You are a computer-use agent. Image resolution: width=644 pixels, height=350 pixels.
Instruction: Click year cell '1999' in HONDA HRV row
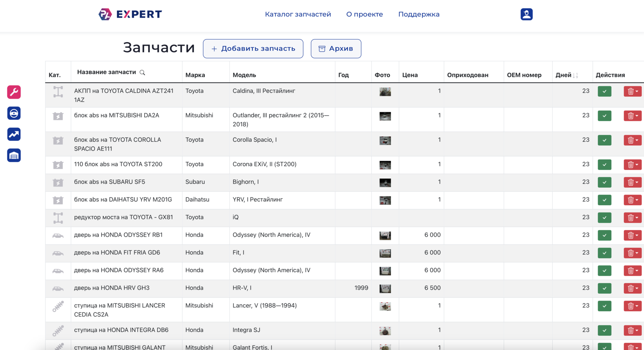[361, 288]
